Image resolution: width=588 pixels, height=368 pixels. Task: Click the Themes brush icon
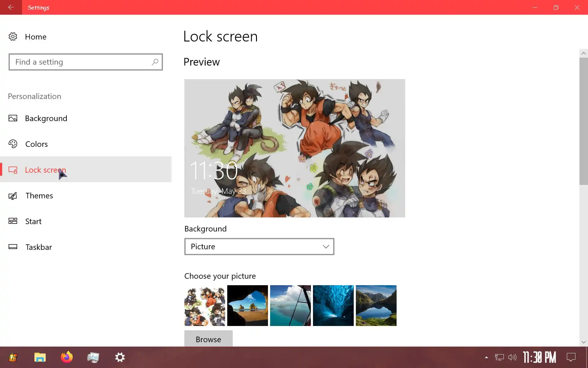pyautogui.click(x=13, y=196)
